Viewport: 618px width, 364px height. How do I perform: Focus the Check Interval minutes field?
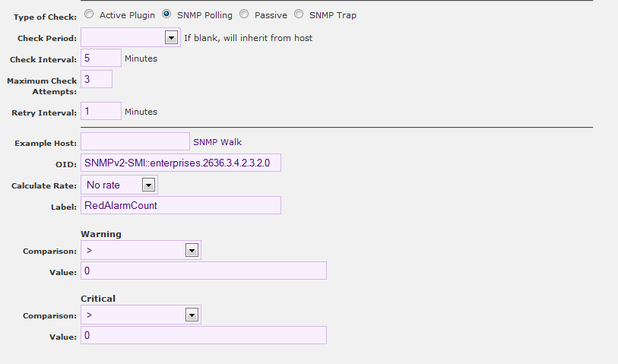coord(100,58)
